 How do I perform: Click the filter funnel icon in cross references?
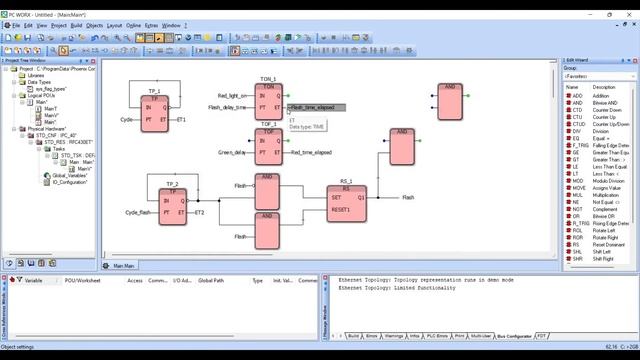coord(19,280)
